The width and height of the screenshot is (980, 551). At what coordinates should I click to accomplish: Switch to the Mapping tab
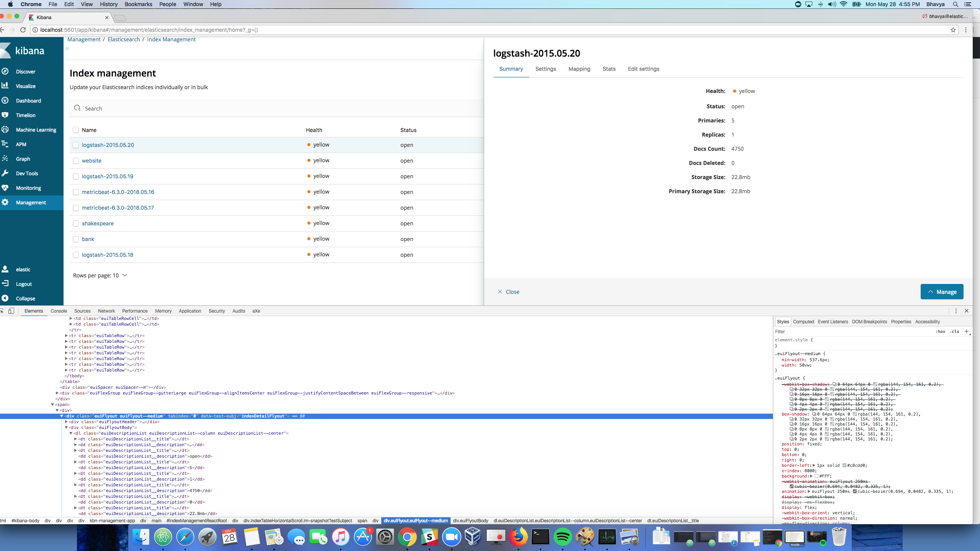579,69
